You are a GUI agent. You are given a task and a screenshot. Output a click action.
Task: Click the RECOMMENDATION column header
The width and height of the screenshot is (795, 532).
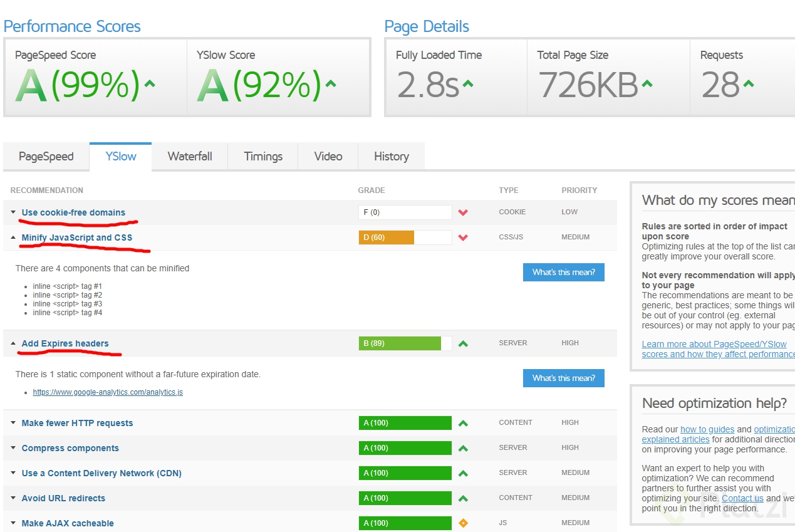[47, 190]
